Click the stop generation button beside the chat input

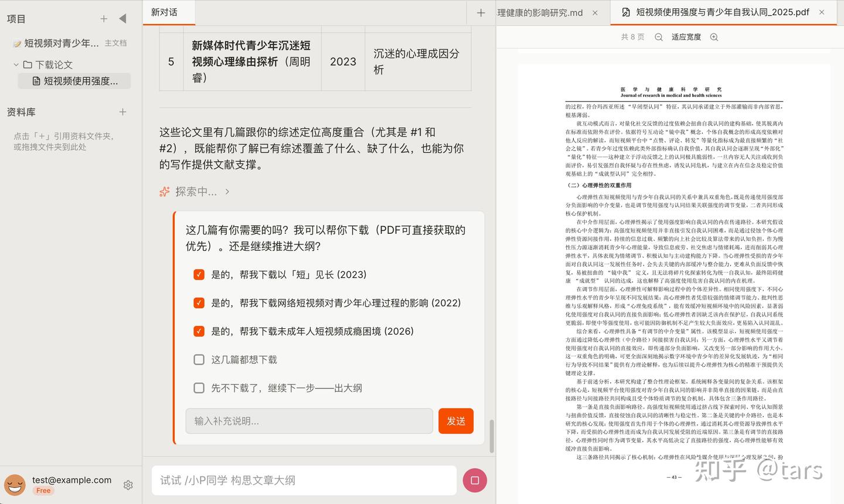pos(475,480)
